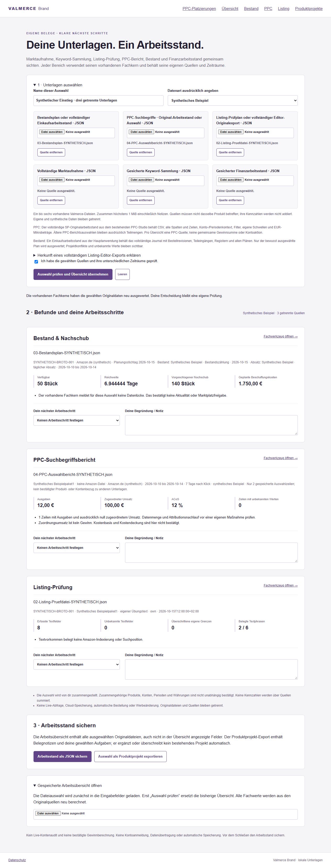The image size is (331, 868).
Task: Remove the 04-PPC-Auswahlbericht-SYNTHETISCH.json source
Action: click(x=141, y=152)
